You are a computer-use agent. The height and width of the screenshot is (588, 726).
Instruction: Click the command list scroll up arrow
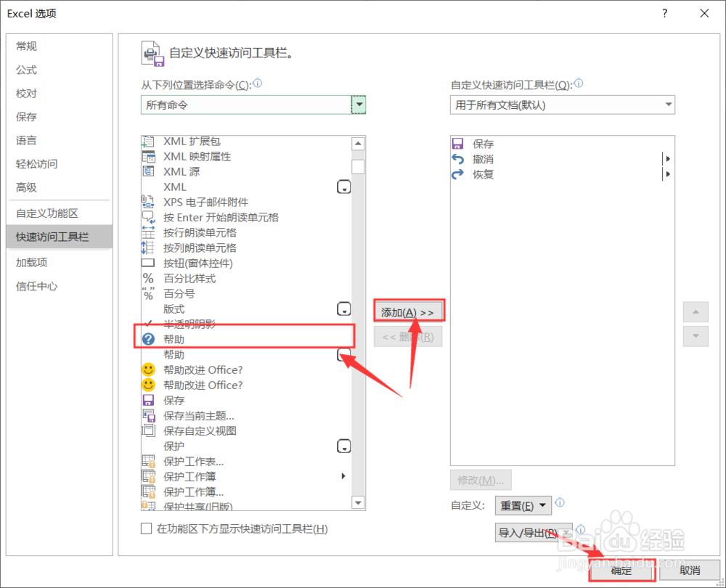click(358, 144)
